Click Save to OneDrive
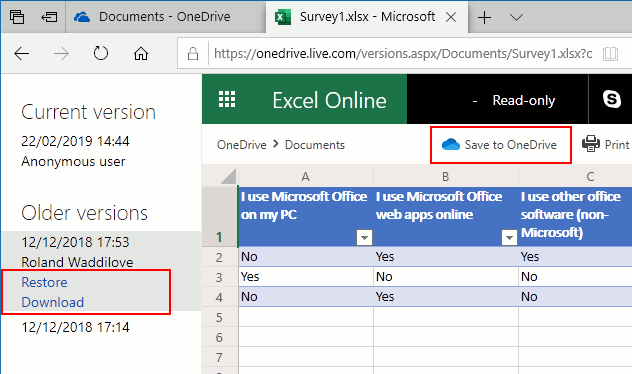The height and width of the screenshot is (374, 632). (500, 145)
